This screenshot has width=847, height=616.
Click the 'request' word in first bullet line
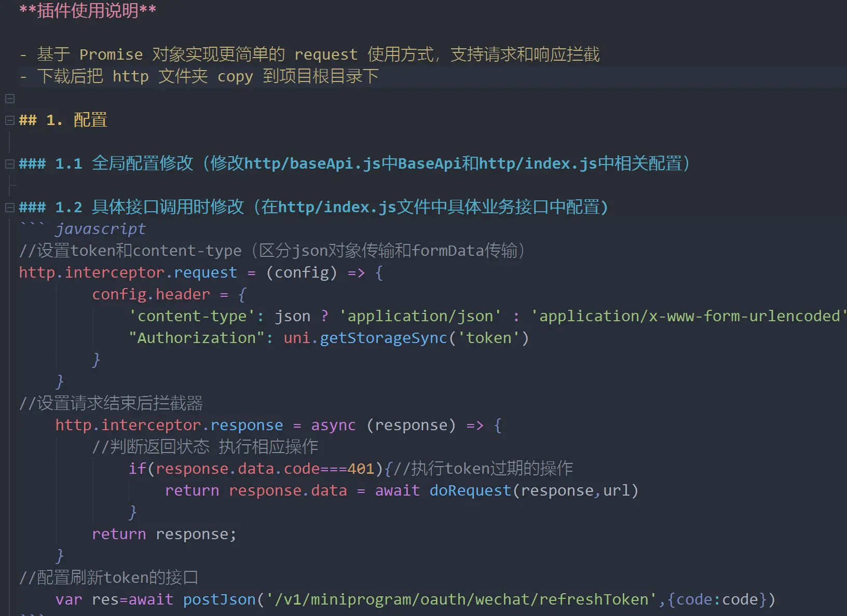(326, 54)
